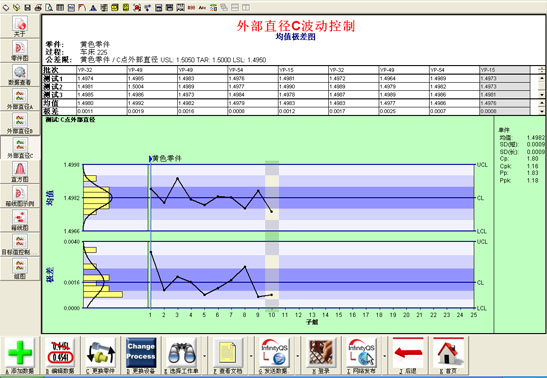Open the 链图 run chart icon

coord(20,269)
